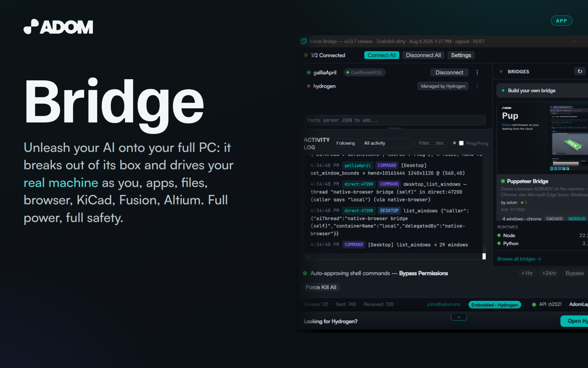Select the hydrogen server name
Viewport: 588px width, 368px height.
(x=324, y=86)
